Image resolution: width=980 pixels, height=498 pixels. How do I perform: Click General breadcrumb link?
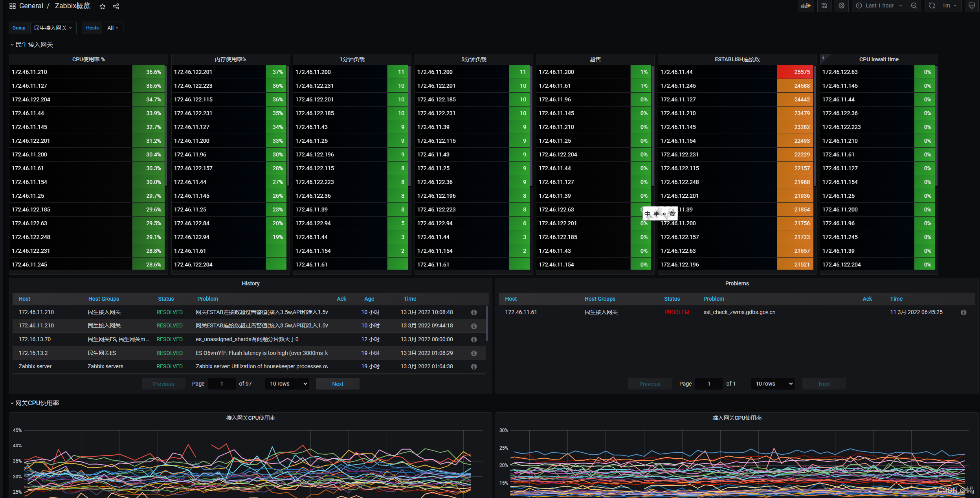click(x=31, y=6)
